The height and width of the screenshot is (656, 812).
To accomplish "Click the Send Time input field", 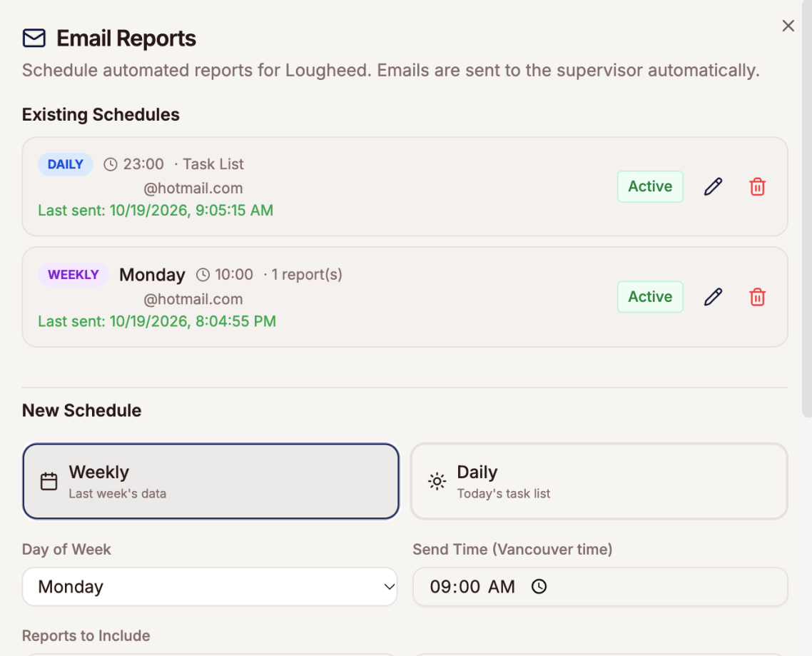I will [600, 587].
